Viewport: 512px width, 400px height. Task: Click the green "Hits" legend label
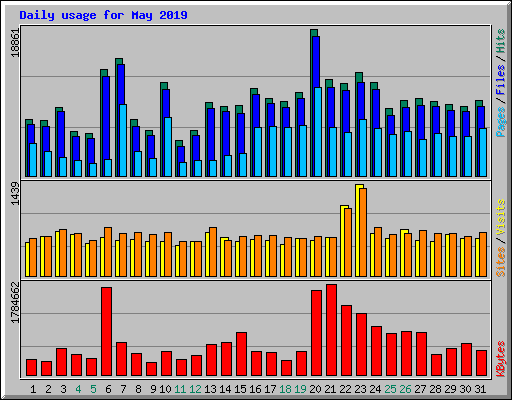500,41
